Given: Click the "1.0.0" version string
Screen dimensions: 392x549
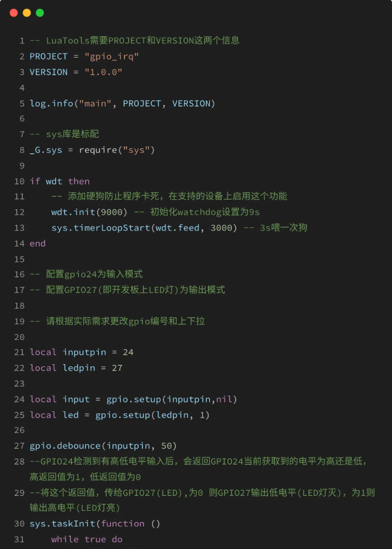Looking at the screenshot, I should point(103,72).
